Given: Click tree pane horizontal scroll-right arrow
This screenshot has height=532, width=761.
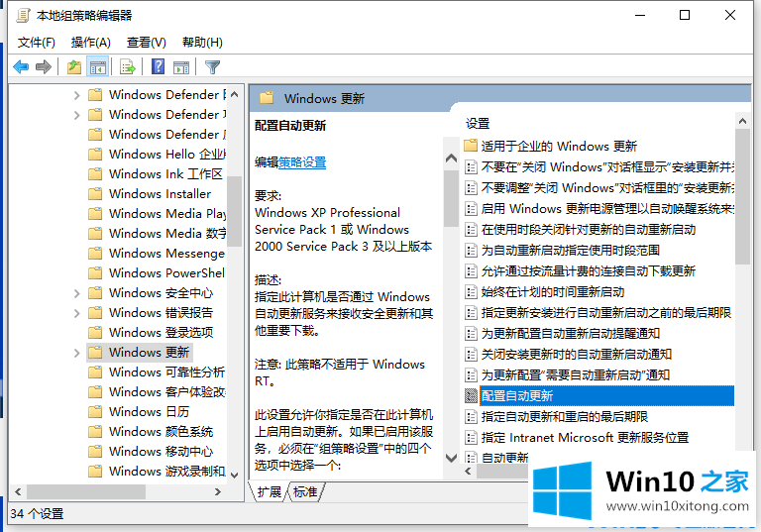Looking at the screenshot, I should click(x=218, y=491).
